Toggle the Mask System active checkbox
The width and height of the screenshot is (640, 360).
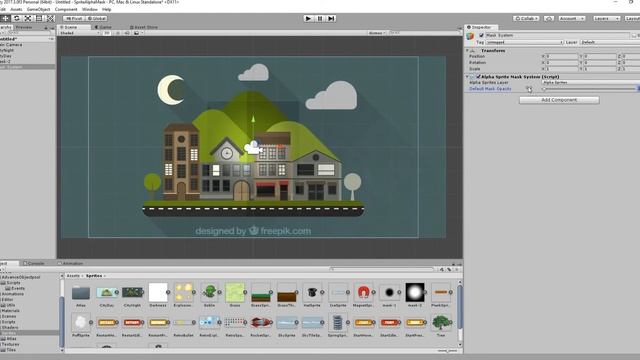pyautogui.click(x=481, y=36)
